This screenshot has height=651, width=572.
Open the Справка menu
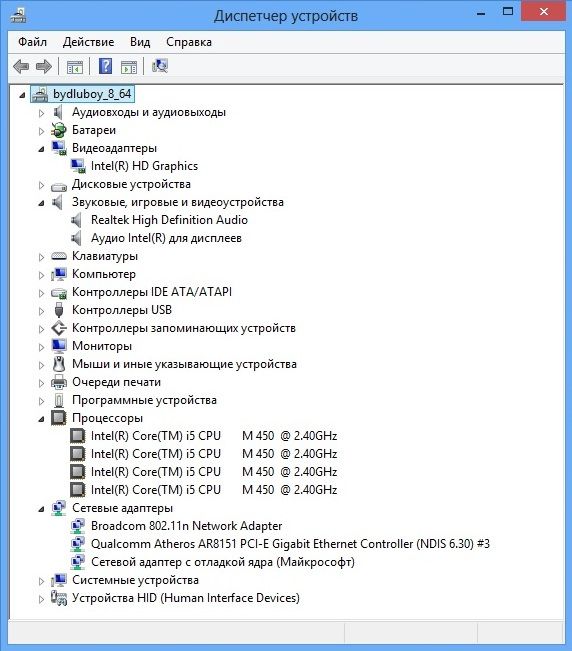tap(189, 42)
